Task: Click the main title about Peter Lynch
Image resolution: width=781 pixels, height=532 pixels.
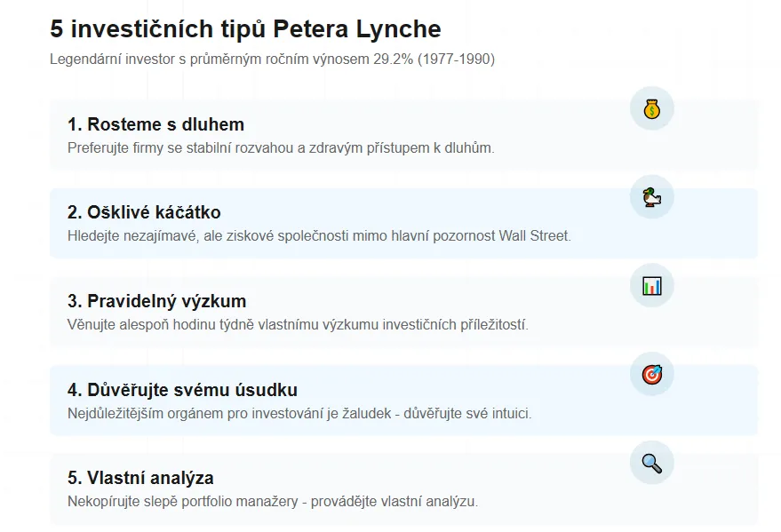Action: [245, 28]
